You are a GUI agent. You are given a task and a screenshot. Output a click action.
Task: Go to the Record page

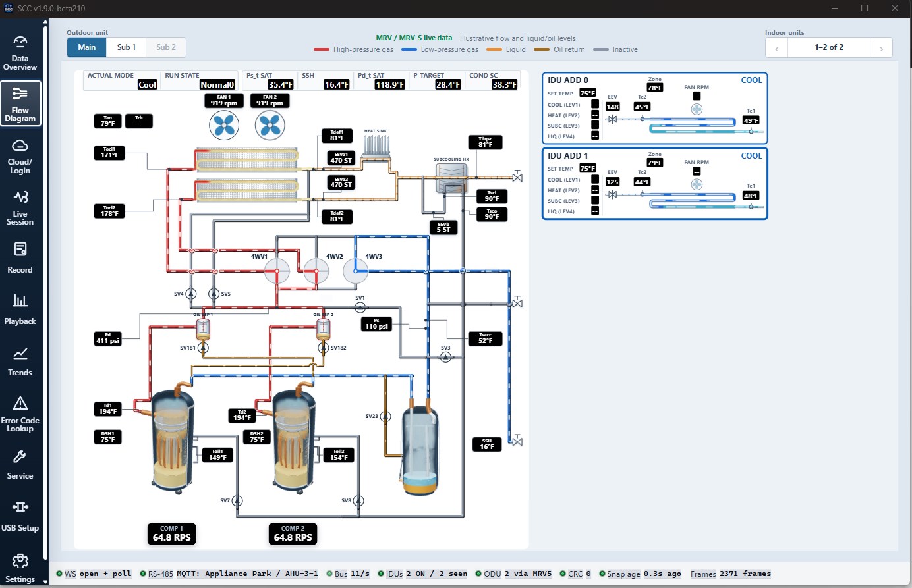pyautogui.click(x=20, y=258)
